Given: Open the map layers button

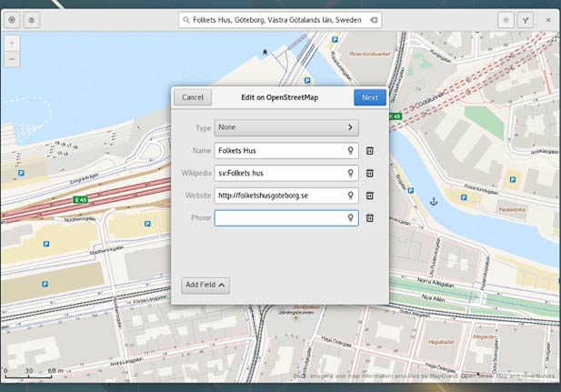Looking at the screenshot, I should (x=32, y=20).
